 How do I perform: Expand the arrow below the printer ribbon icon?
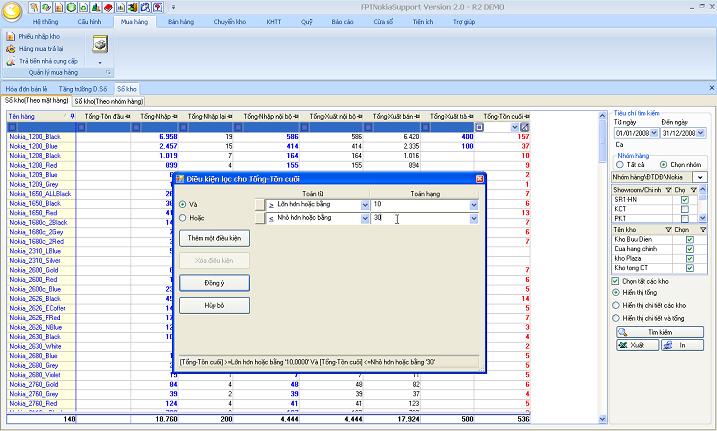point(100,63)
